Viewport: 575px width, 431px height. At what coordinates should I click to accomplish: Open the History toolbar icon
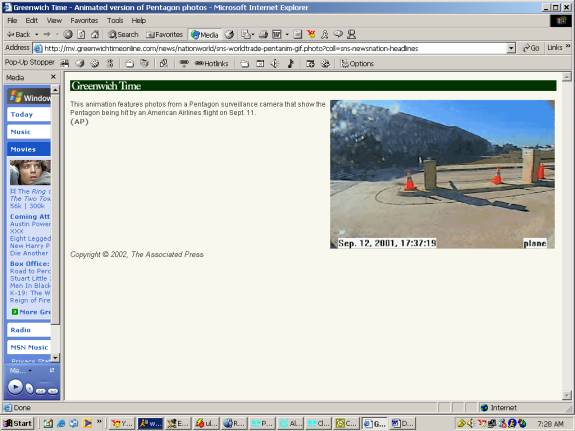point(230,35)
